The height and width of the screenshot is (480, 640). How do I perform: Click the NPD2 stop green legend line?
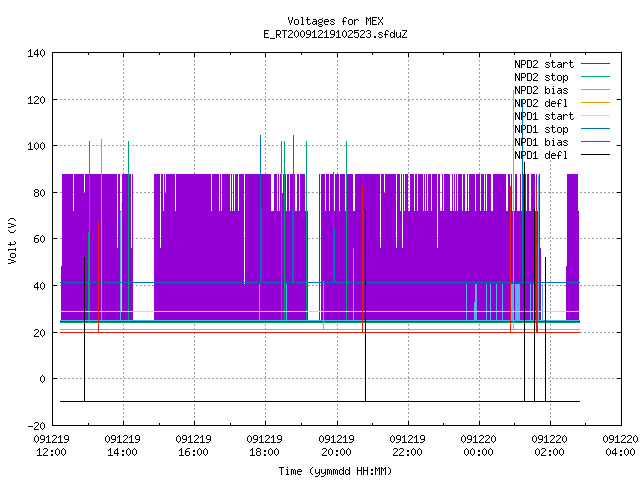pos(595,77)
